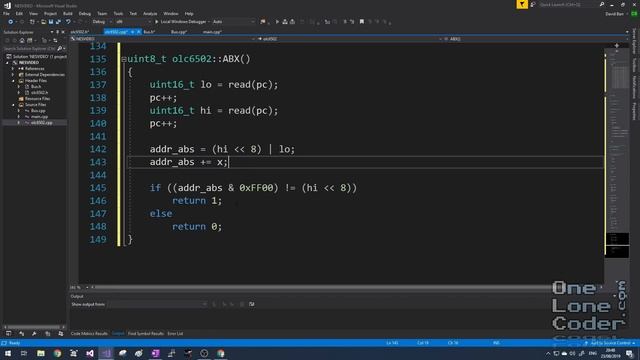This screenshot has width=640, height=360.
Task: Start the Local Windows Debugger
Action: pos(180,22)
